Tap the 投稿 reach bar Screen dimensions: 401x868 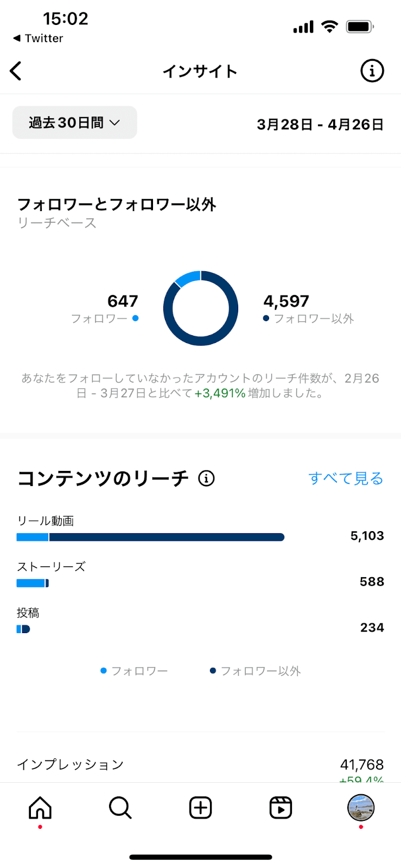[x=23, y=629]
